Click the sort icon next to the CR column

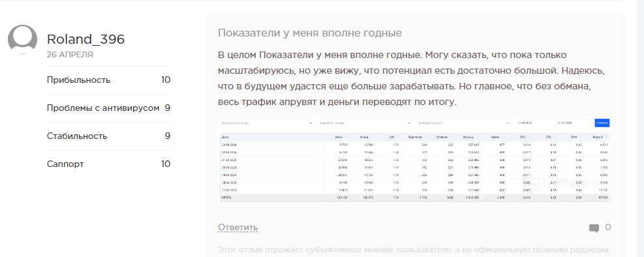point(397,137)
